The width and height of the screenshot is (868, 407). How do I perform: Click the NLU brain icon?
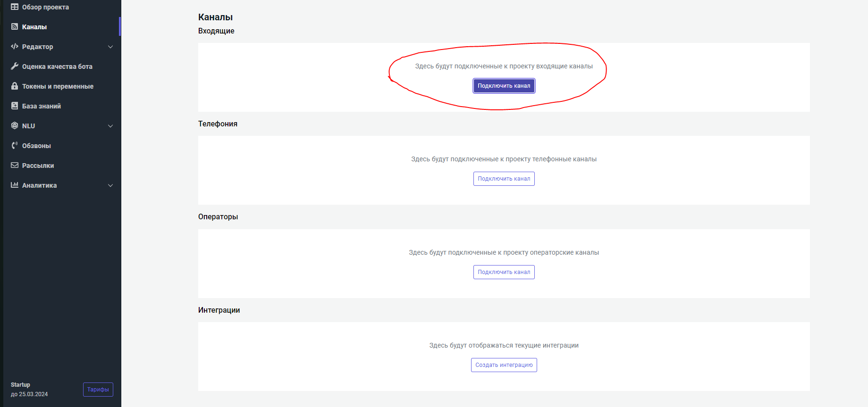click(15, 126)
